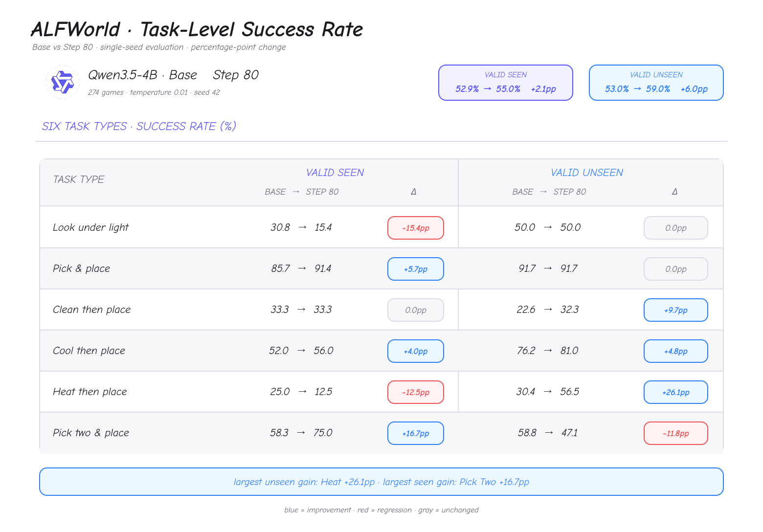Screen dimensions: 763x532
Task: Click the Step 80 label in header
Action: click(x=236, y=75)
